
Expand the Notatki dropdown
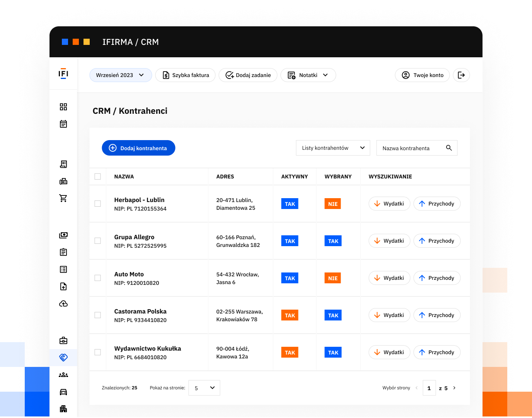[x=308, y=75]
